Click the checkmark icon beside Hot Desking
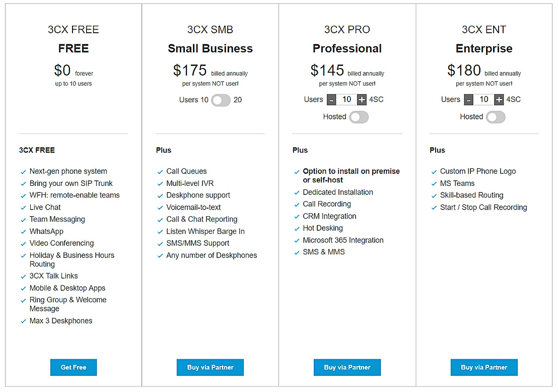Viewport: 558px width, 392px height. tap(297, 228)
